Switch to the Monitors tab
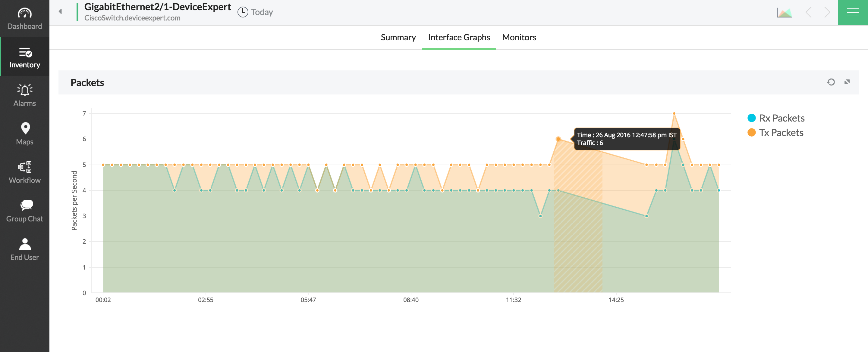The width and height of the screenshot is (868, 352). click(519, 37)
